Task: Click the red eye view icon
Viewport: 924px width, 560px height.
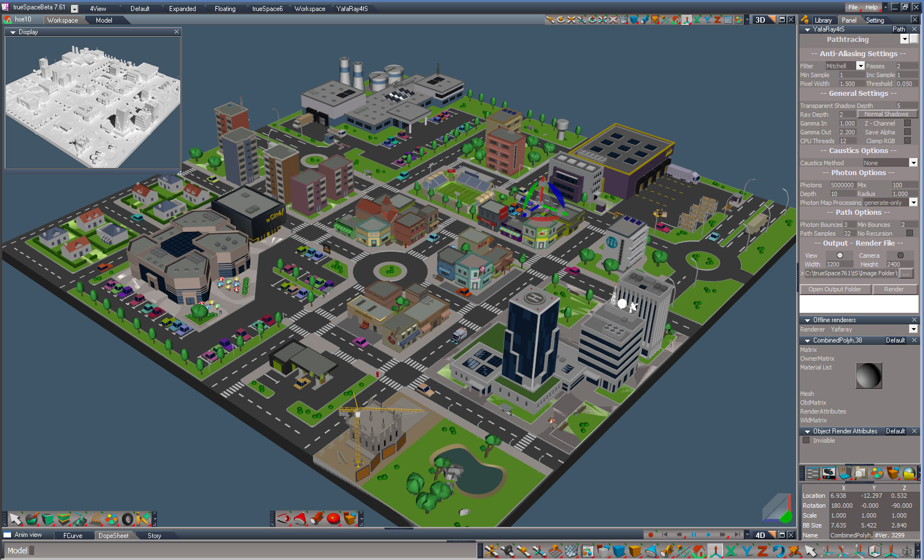Action: pyautogui.click(x=284, y=519)
